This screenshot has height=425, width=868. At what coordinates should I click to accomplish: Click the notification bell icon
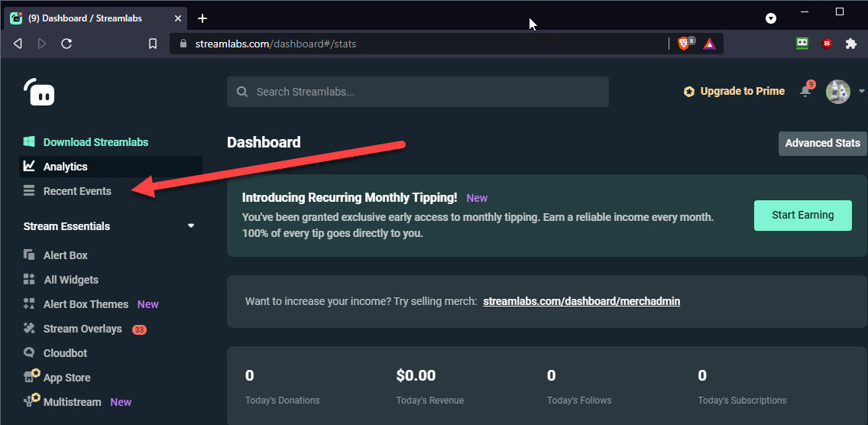pyautogui.click(x=805, y=91)
